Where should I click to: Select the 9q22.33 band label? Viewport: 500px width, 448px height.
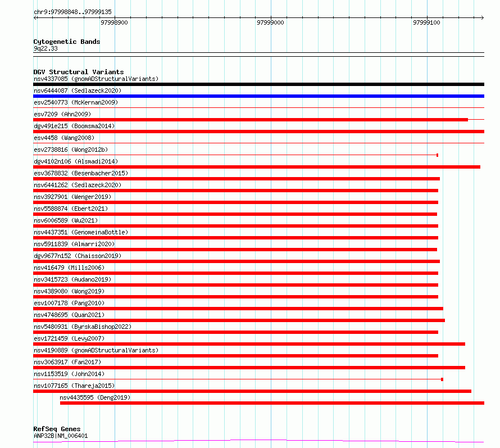tap(46, 48)
